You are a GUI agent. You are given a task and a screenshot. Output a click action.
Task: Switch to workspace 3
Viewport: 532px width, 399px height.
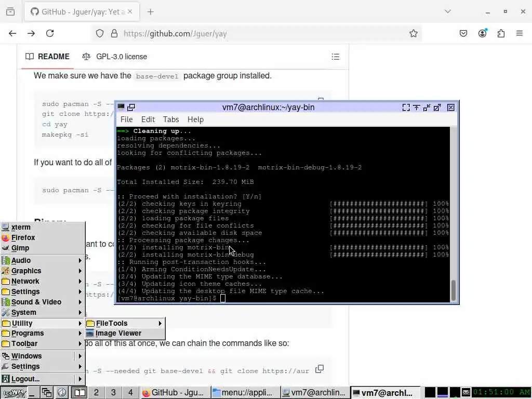coord(113,393)
